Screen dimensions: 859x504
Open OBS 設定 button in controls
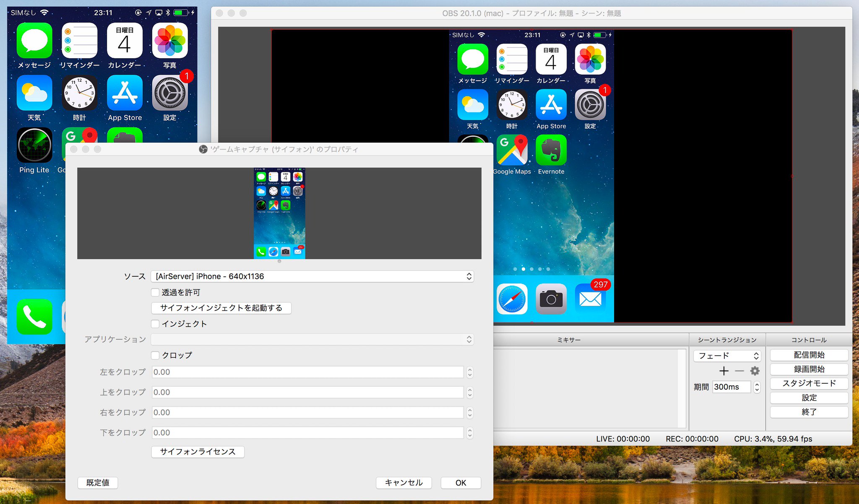(809, 398)
